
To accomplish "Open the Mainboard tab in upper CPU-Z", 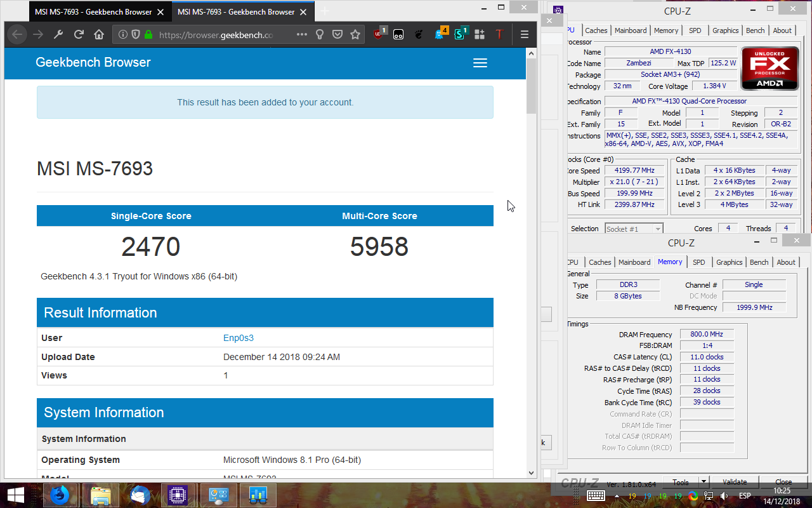I will pyautogui.click(x=631, y=30).
